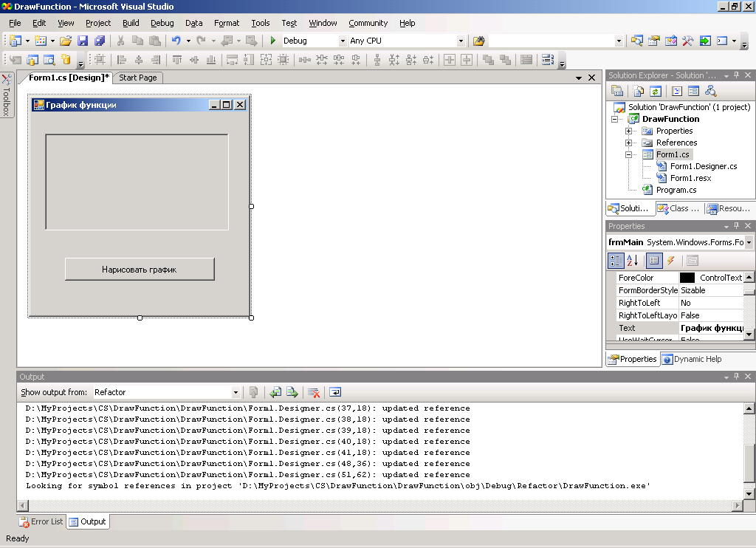Click Clear All icon in Output toolbar

click(313, 392)
